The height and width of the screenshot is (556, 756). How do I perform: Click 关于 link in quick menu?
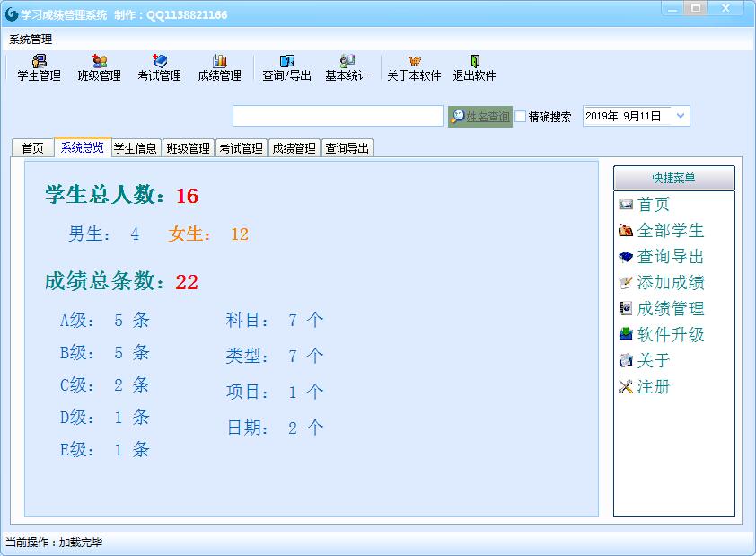(x=654, y=360)
